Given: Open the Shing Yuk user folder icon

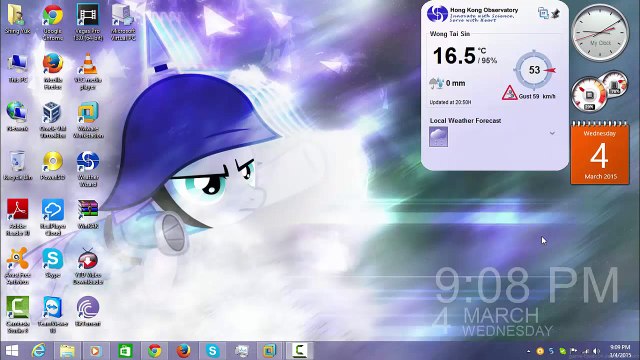Looking at the screenshot, I should coord(18,19).
